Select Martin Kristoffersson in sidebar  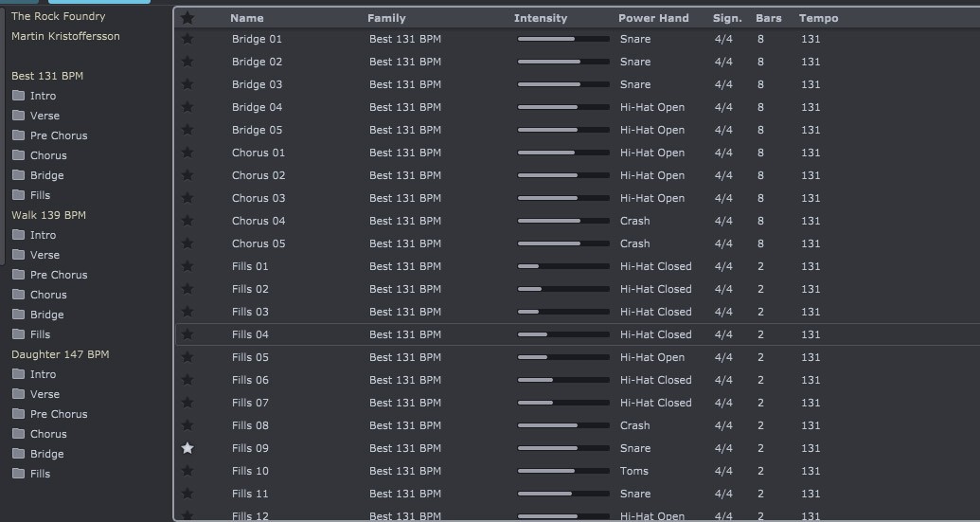pos(65,36)
